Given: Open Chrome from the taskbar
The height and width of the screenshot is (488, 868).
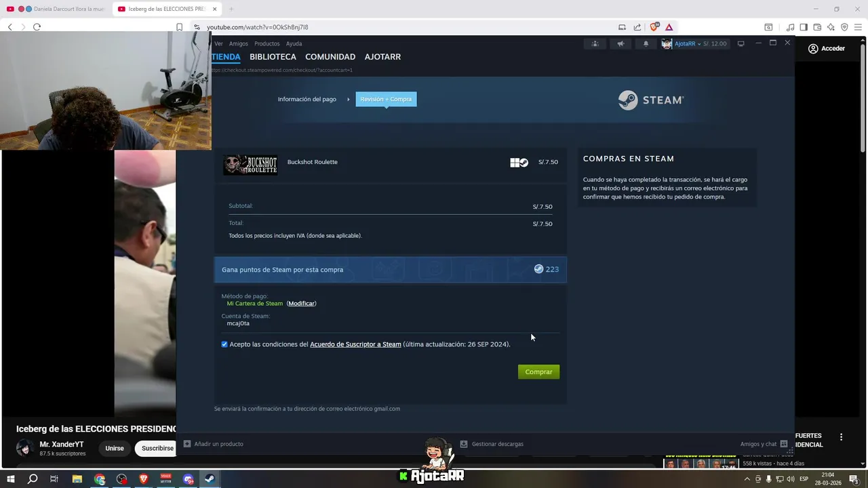Looking at the screenshot, I should 100,479.
